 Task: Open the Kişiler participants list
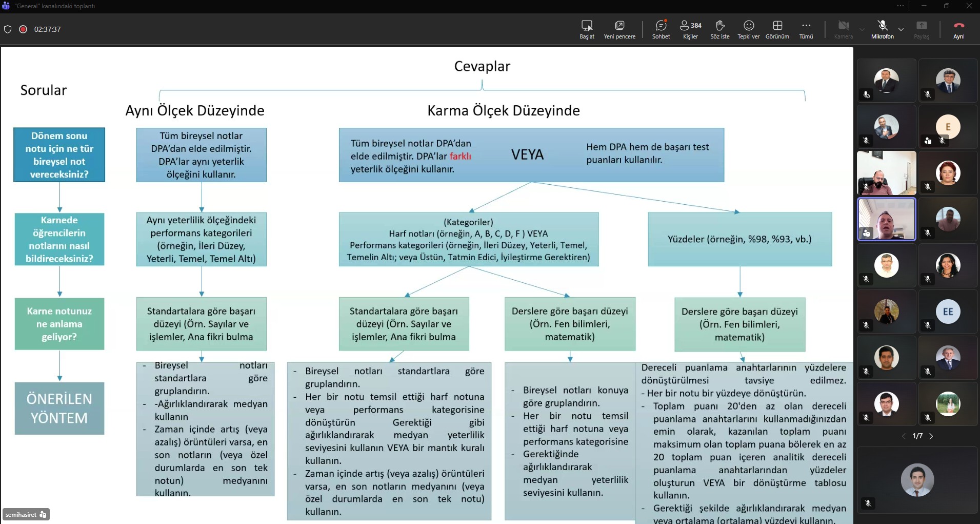pos(690,28)
